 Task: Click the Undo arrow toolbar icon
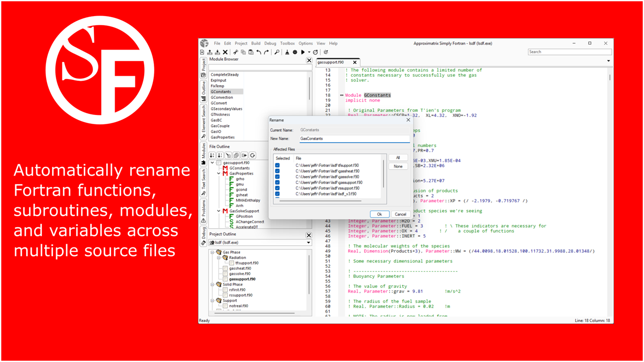[x=259, y=52]
